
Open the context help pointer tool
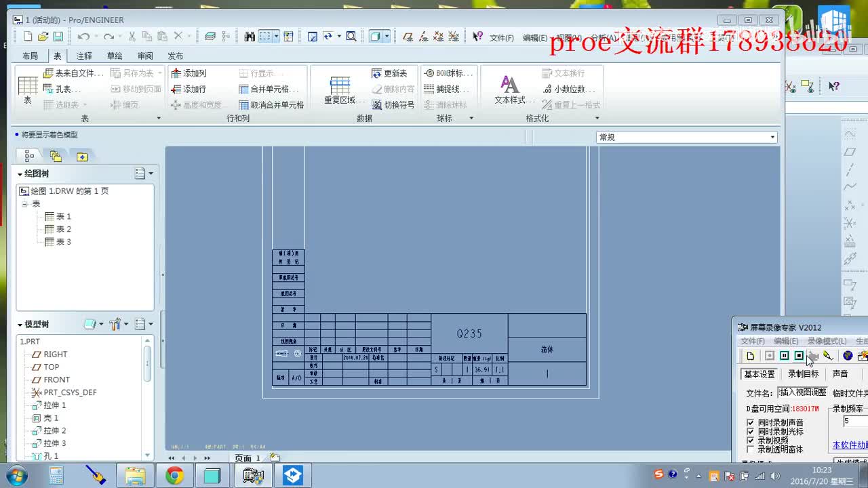[x=477, y=37]
